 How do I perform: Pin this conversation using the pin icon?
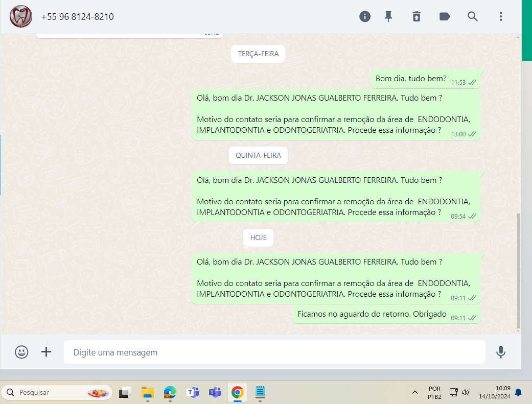[388, 16]
